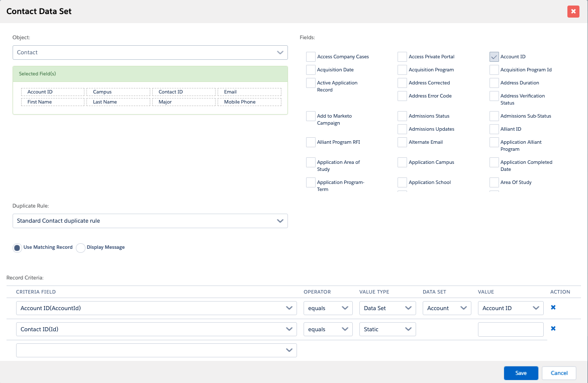
Task: Close the Contact Data Set dialog
Action: [573, 11]
